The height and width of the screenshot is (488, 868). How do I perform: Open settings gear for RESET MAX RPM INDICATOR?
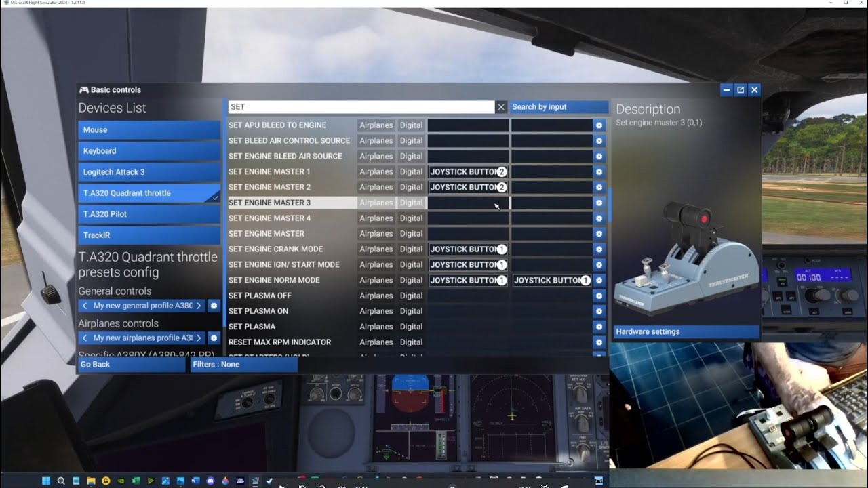point(599,342)
